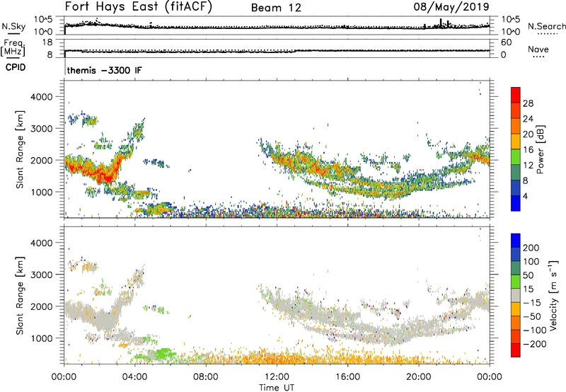The width and height of the screenshot is (566, 392).
Task: Select the "themis -3300 IF" text
Action: 104,70
